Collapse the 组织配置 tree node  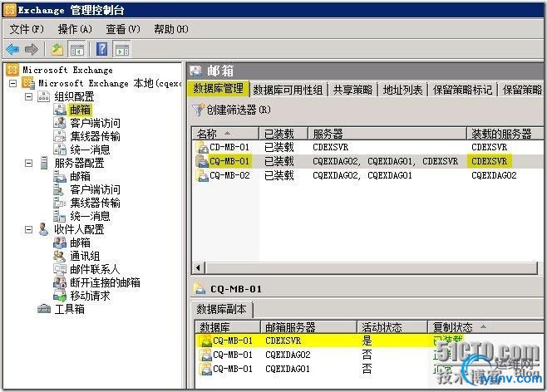(x=28, y=96)
